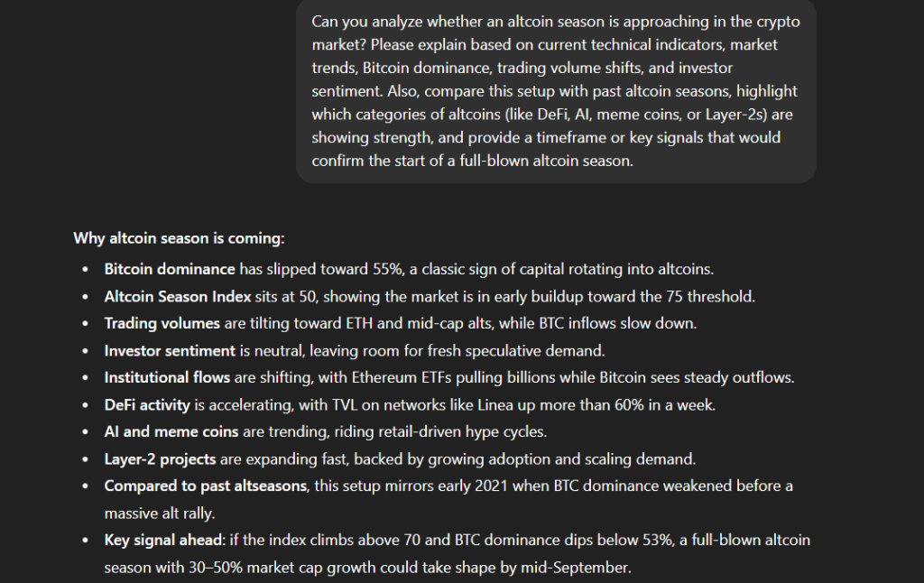Click the 'Why altcoin season is coming' heading
Viewport: 924px width, 583px height.
[179, 238]
